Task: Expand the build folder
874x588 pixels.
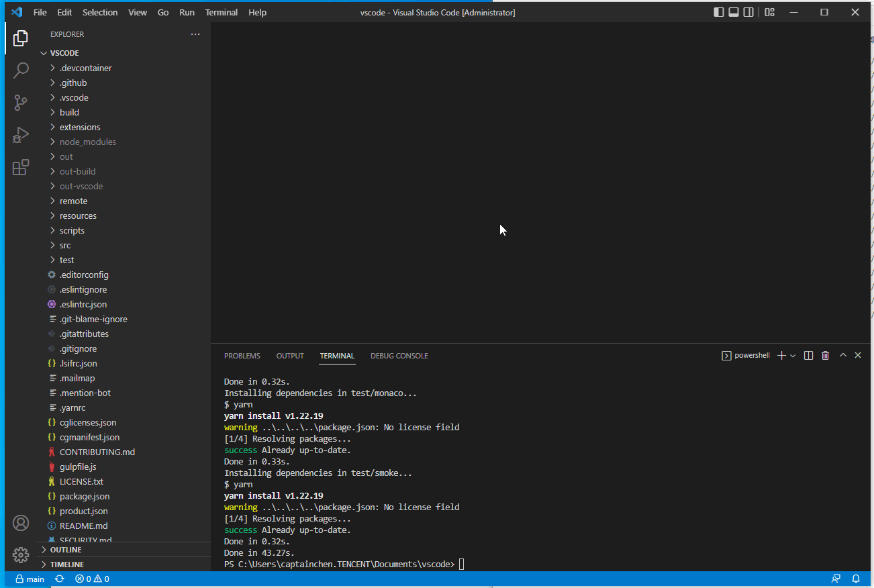Action: [124, 112]
